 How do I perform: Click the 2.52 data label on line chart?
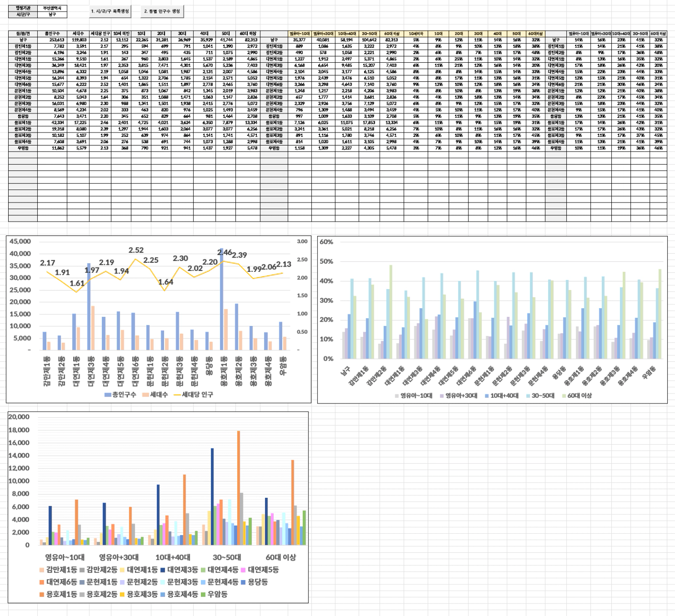click(136, 250)
